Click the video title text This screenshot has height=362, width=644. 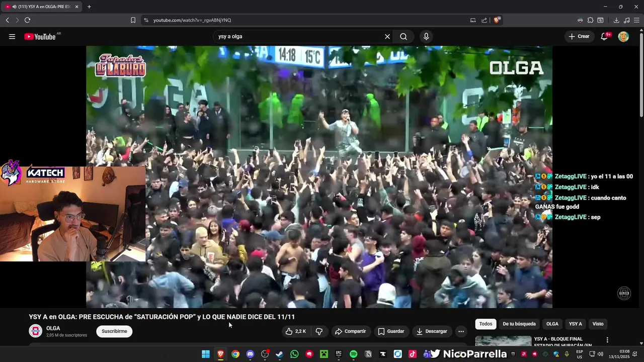pos(162,317)
